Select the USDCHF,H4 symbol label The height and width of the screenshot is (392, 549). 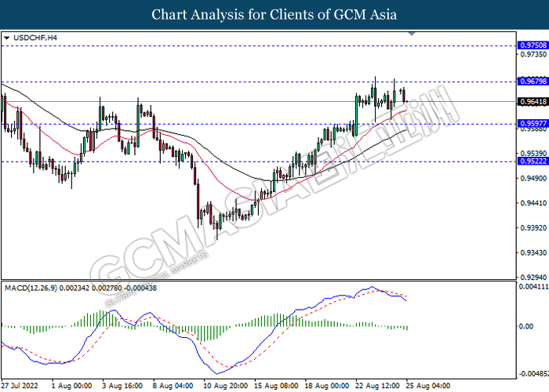[35, 38]
